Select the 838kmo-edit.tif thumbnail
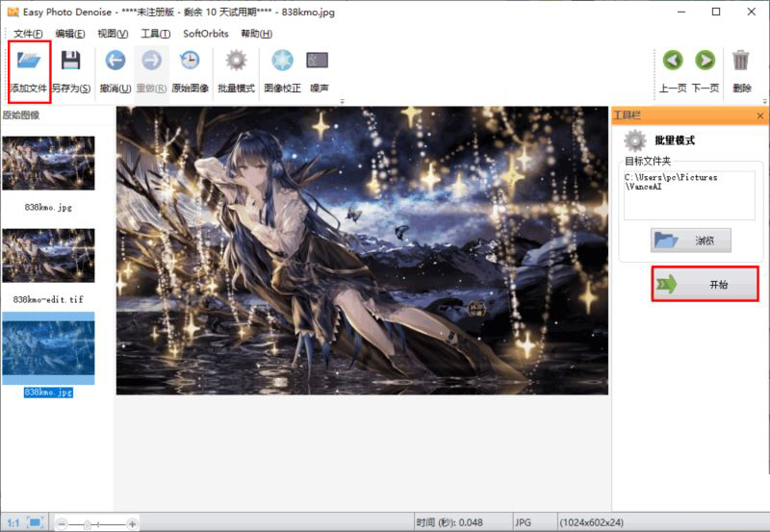Image resolution: width=770 pixels, height=532 pixels. pos(48,255)
